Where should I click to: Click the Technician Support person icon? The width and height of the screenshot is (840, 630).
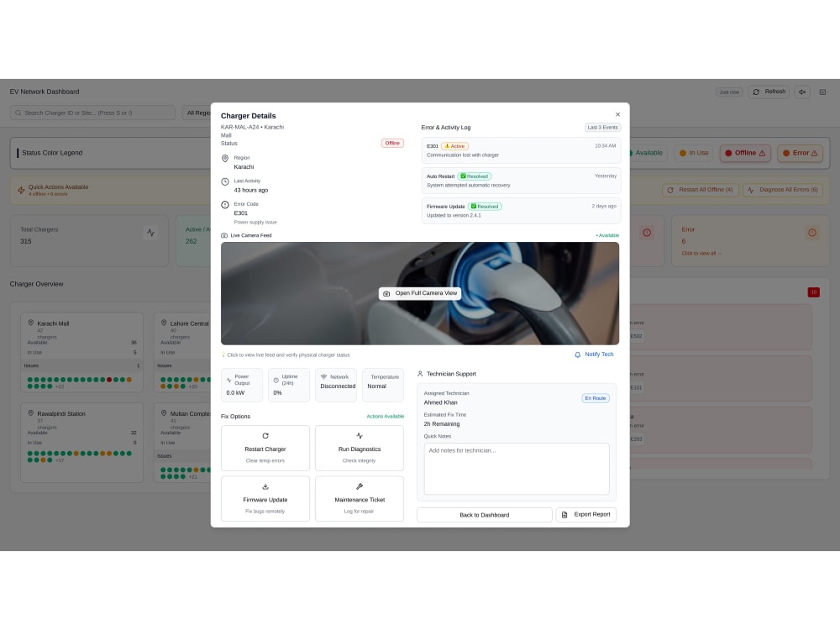click(420, 374)
